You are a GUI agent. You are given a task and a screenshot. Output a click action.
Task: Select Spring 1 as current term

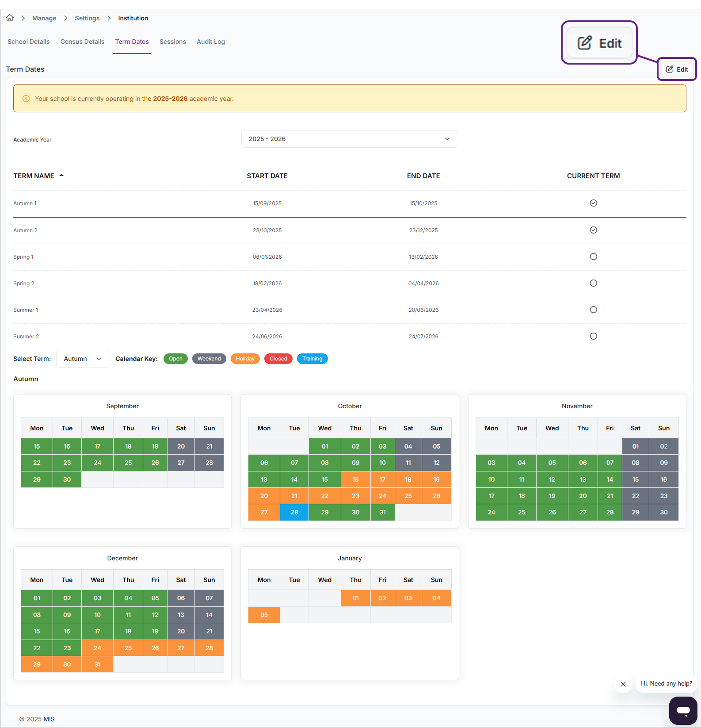tap(593, 257)
